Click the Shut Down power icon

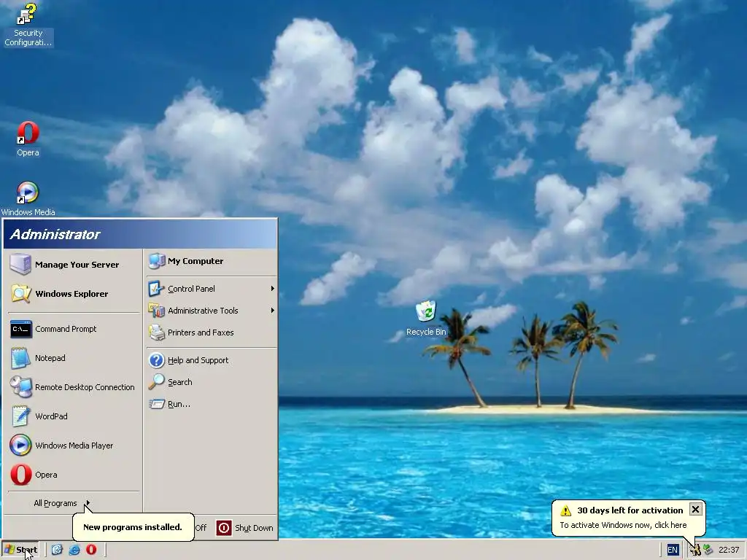click(x=224, y=528)
